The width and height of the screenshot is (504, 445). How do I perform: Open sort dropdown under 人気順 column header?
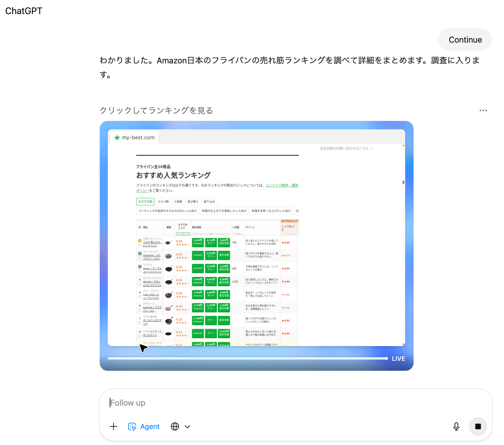tap(238, 234)
